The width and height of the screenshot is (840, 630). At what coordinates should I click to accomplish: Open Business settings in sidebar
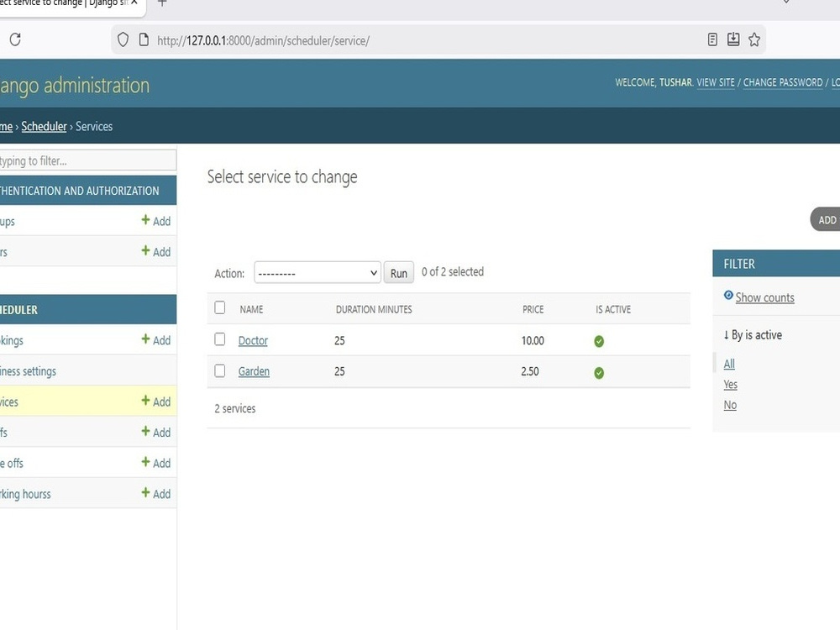(28, 371)
